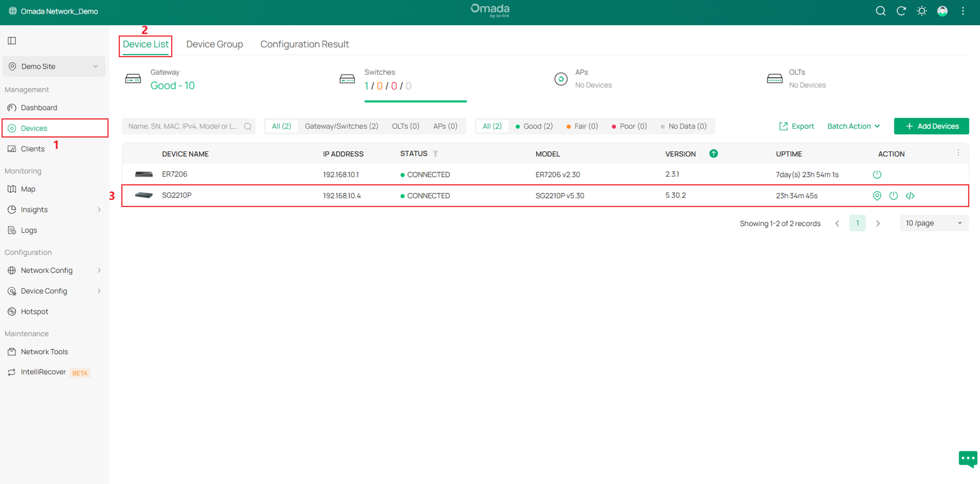This screenshot has width=980, height=484.
Task: Open the Demo Site dropdown
Action: click(x=54, y=66)
